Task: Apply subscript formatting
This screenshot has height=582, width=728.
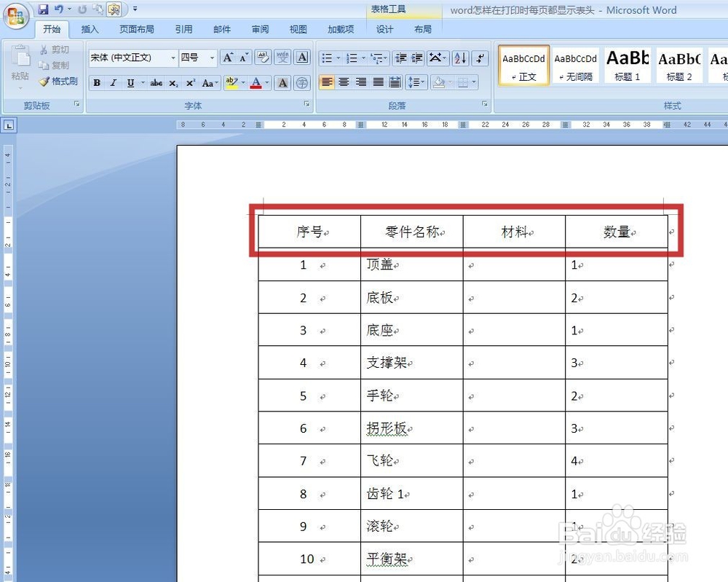Action: (x=175, y=83)
